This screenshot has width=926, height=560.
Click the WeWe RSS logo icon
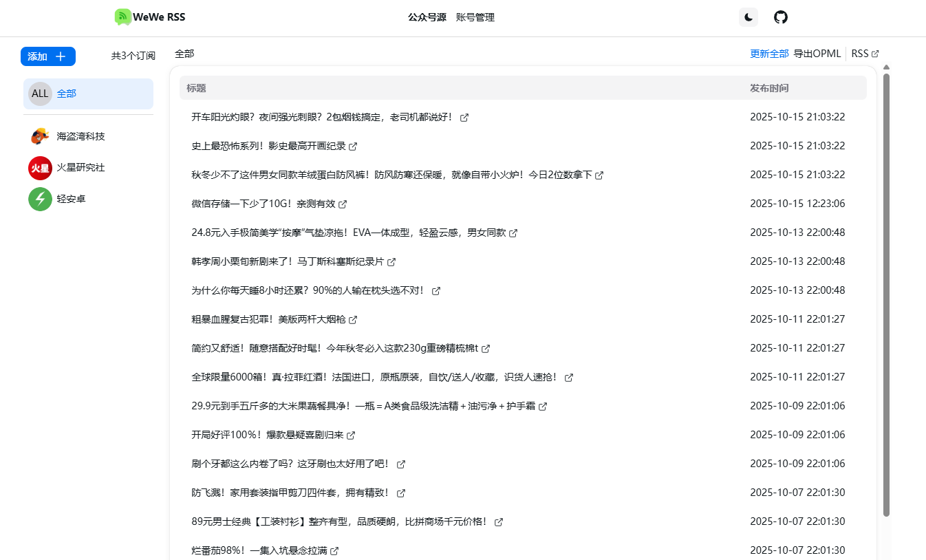click(122, 17)
